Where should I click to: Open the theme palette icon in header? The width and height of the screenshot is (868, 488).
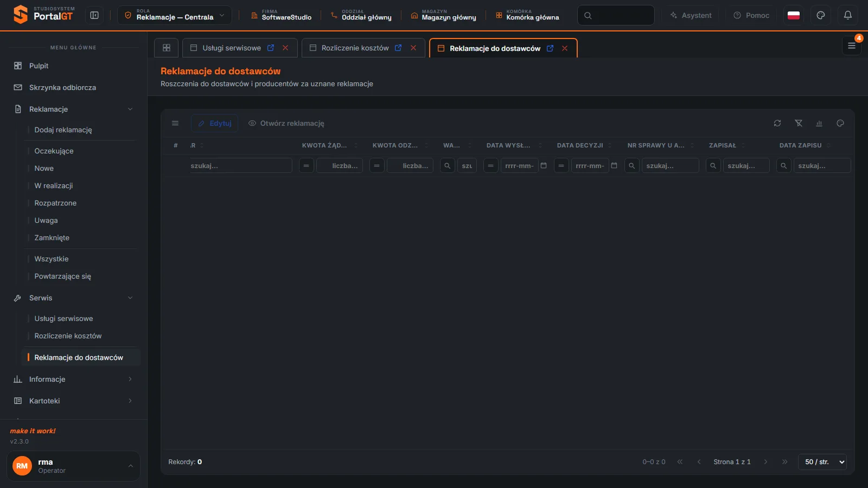[x=821, y=15]
